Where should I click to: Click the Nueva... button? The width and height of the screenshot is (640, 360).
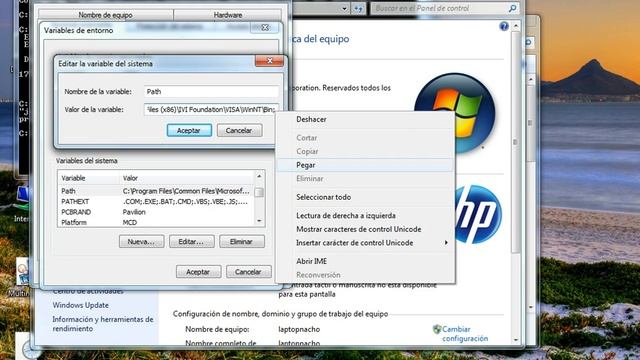point(141,242)
